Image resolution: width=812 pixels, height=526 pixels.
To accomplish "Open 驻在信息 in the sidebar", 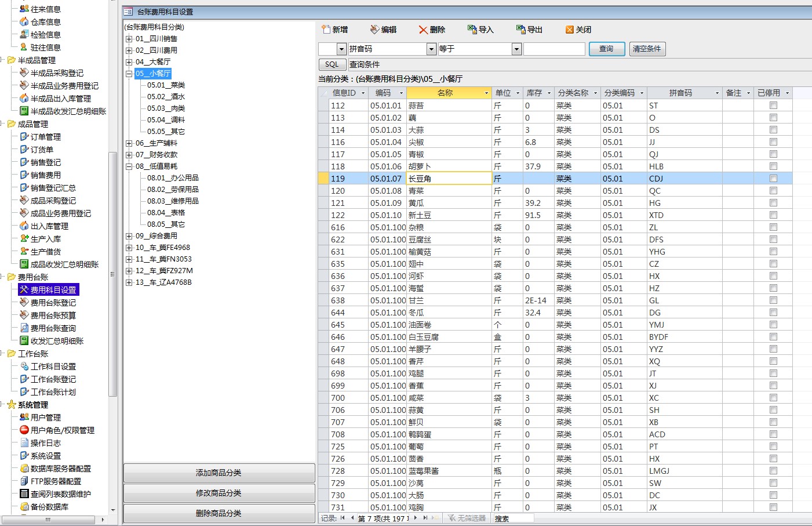I will (45, 48).
